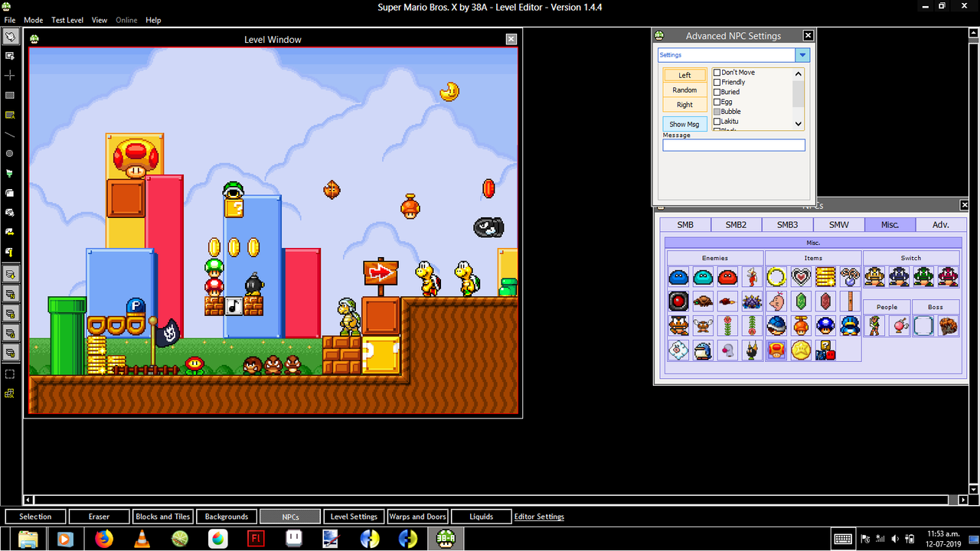
Task: Open the Blocks and Tiles panel
Action: click(163, 517)
